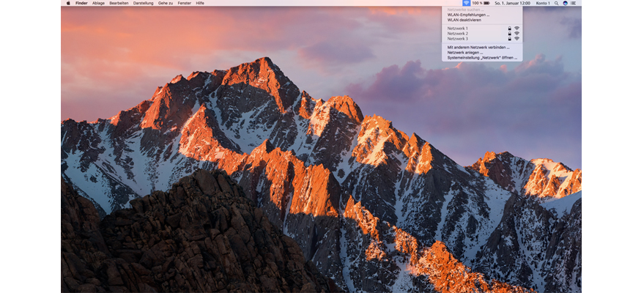644x293 pixels.
Task: Select WLAN-Empfehlungen entry
Action: 467,15
